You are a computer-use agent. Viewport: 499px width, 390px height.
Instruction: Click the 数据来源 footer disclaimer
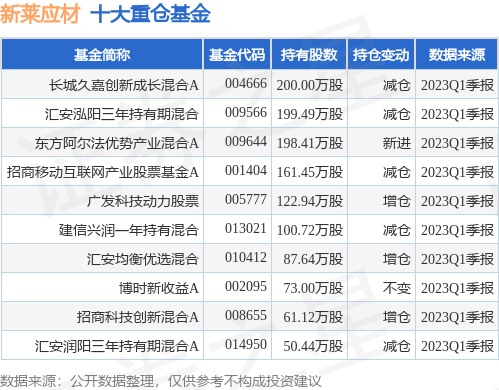click(161, 381)
